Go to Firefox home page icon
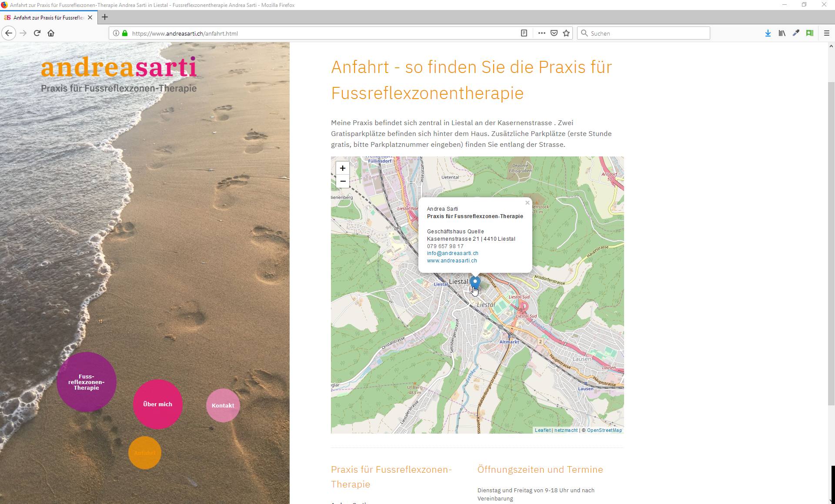Viewport: 835px width, 504px height. pos(51,33)
